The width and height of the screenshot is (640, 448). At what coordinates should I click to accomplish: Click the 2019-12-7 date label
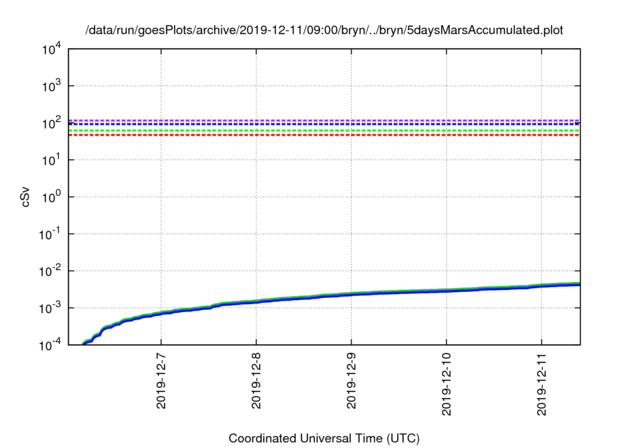coord(161,381)
